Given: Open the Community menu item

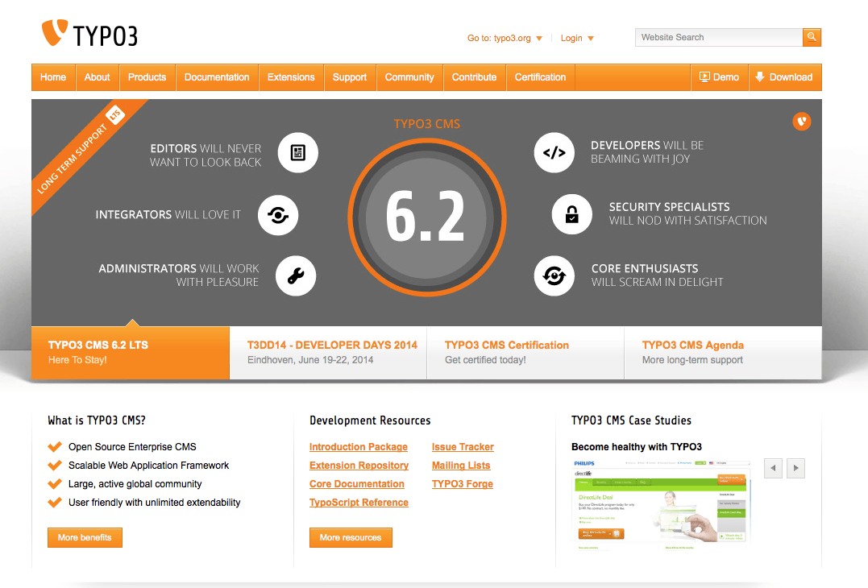Looking at the screenshot, I should (x=409, y=77).
